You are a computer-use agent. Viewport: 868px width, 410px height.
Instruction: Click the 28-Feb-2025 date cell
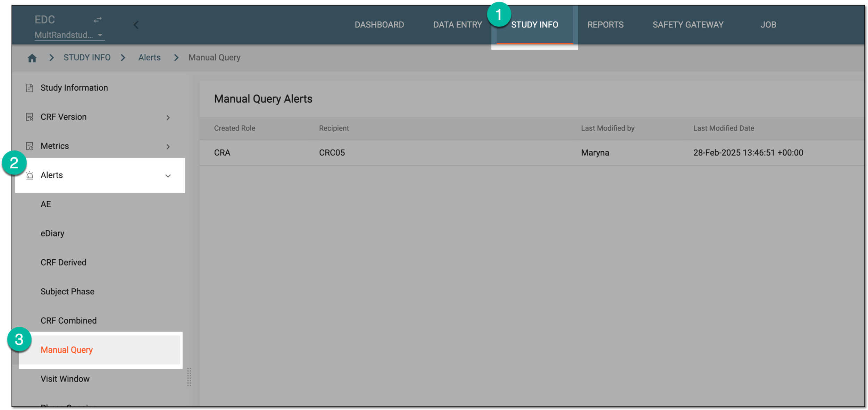[748, 153]
